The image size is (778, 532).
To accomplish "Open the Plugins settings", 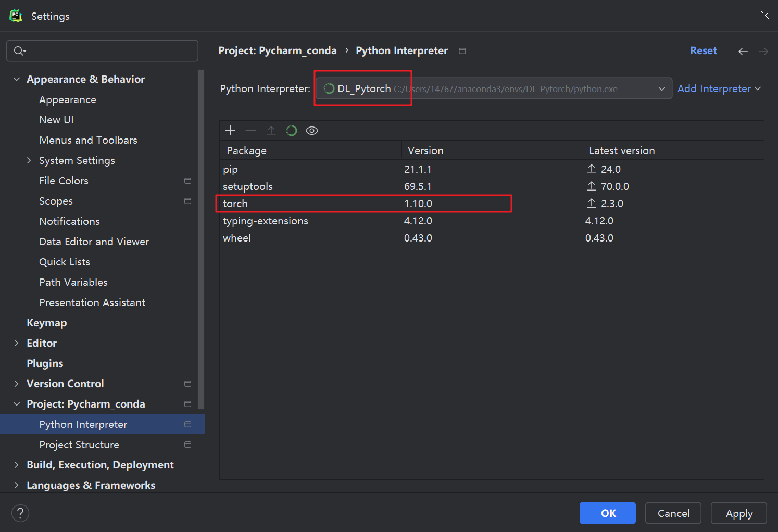I will click(x=45, y=363).
